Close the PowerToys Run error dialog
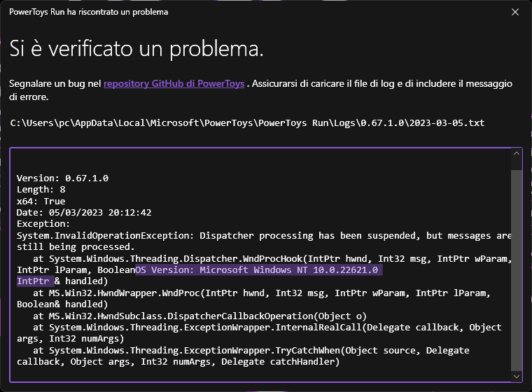532x392 pixels. 514,12
